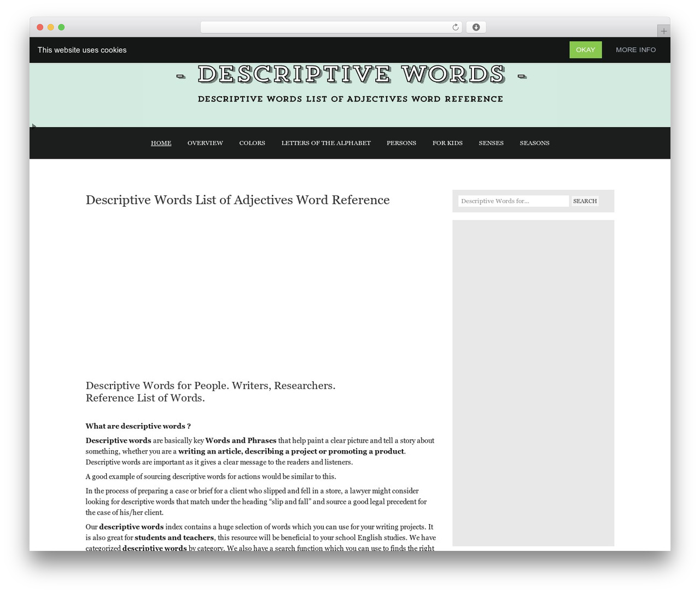Image resolution: width=700 pixels, height=593 pixels.
Task: Click the yellow minimize window button
Action: tap(51, 27)
